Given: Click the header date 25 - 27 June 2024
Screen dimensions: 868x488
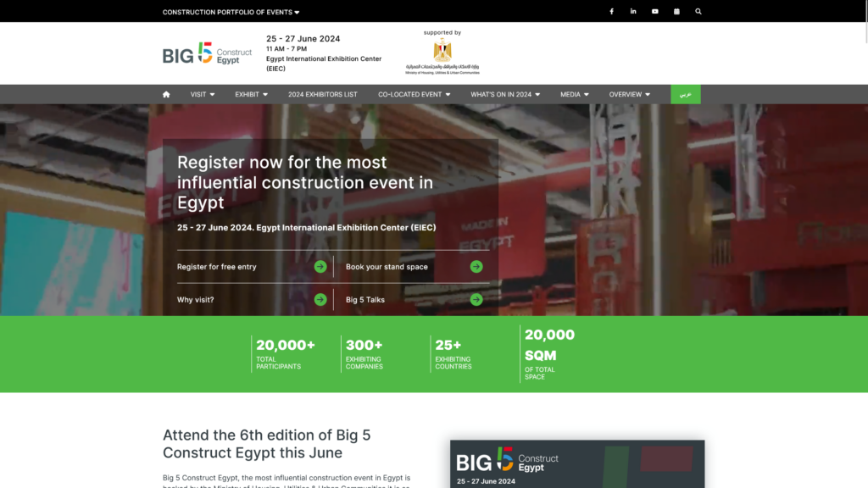Looking at the screenshot, I should point(303,39).
